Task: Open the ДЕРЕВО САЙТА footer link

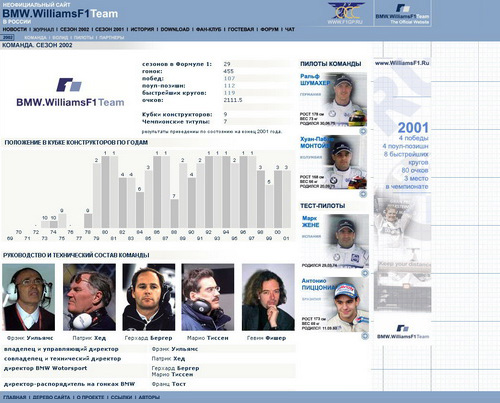Action: coord(51,397)
